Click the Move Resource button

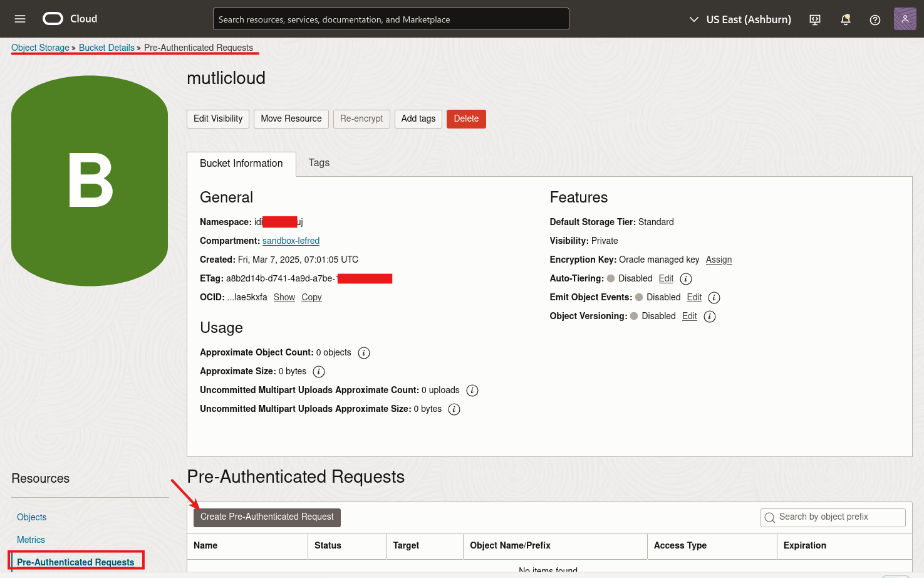point(291,119)
